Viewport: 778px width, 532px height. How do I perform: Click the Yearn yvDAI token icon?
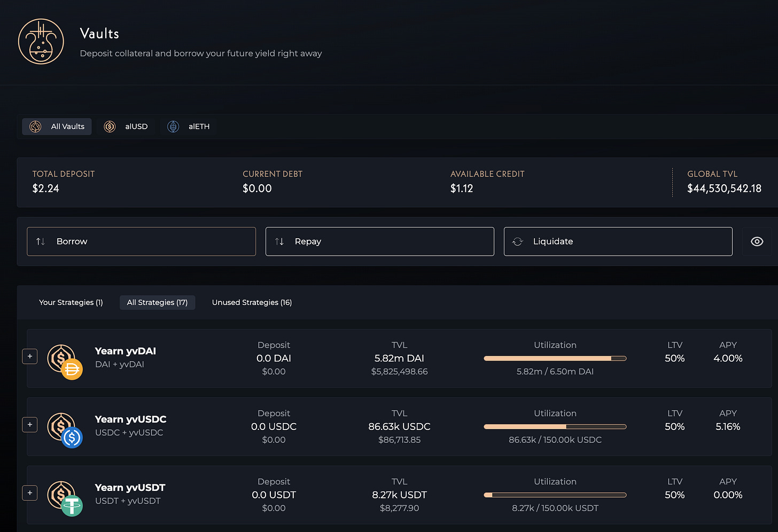(x=65, y=362)
